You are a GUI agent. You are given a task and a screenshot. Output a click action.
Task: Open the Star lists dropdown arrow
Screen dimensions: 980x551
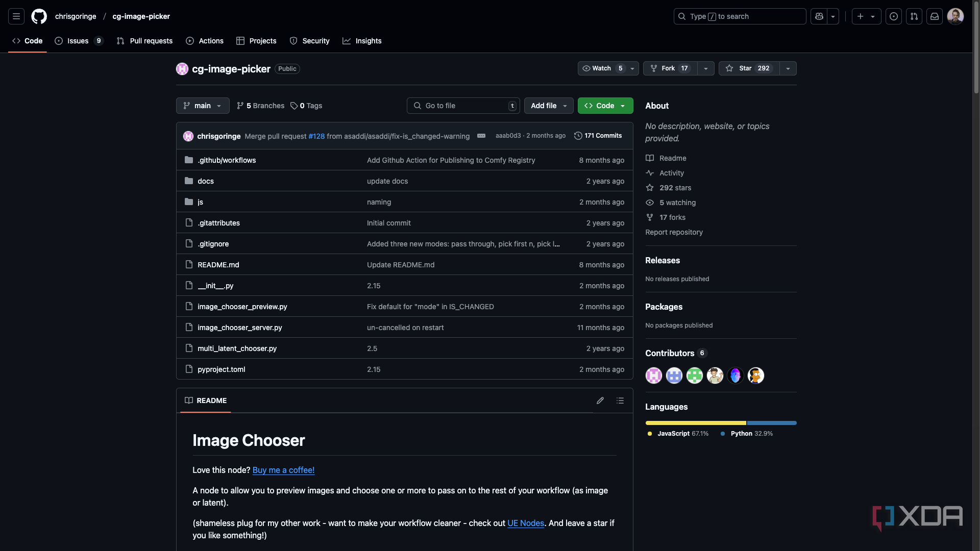pyautogui.click(x=788, y=68)
